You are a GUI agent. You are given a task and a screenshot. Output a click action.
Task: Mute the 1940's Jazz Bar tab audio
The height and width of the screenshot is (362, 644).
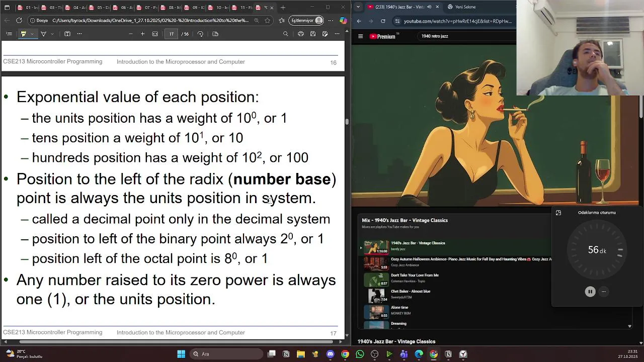[x=429, y=7]
